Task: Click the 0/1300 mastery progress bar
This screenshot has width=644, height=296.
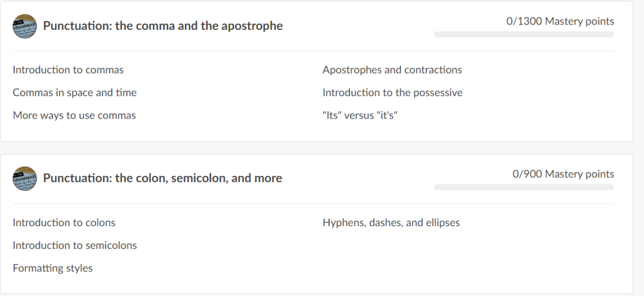Action: click(x=524, y=35)
